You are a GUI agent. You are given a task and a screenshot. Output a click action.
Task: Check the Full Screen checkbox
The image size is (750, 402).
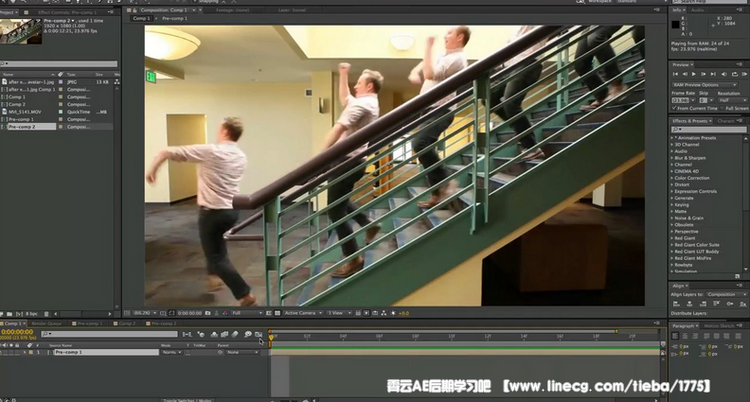click(722, 108)
